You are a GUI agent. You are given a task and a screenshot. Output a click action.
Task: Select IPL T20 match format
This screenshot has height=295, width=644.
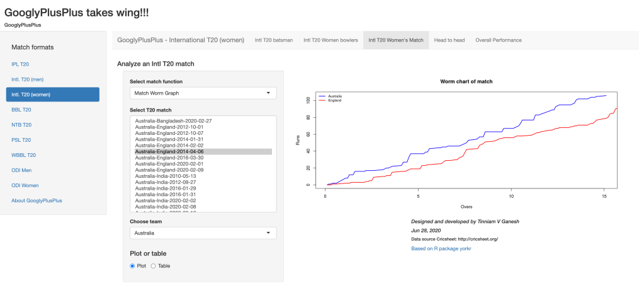tap(20, 64)
